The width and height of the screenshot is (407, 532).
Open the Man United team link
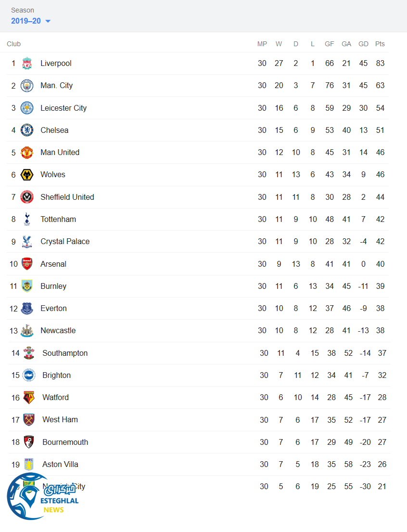click(x=60, y=153)
